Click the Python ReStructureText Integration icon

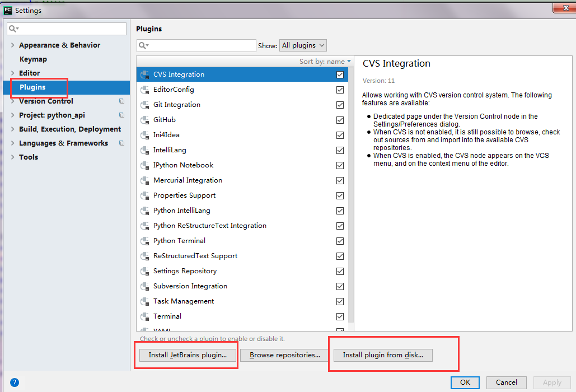(145, 226)
